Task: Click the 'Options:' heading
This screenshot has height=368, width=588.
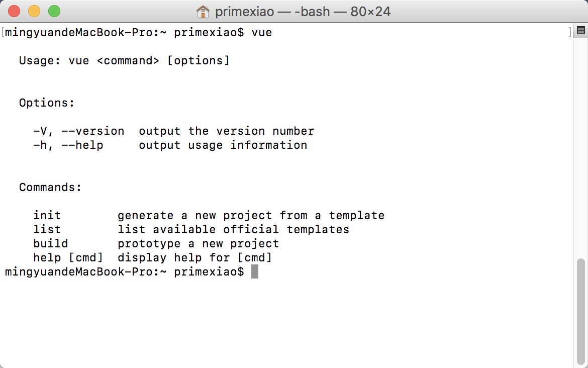Action: click(47, 103)
